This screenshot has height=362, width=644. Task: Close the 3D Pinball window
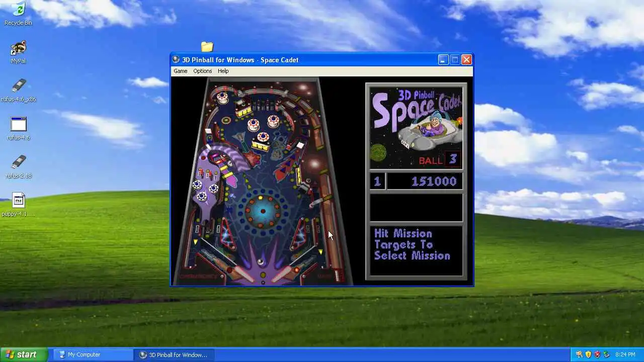coord(466,60)
